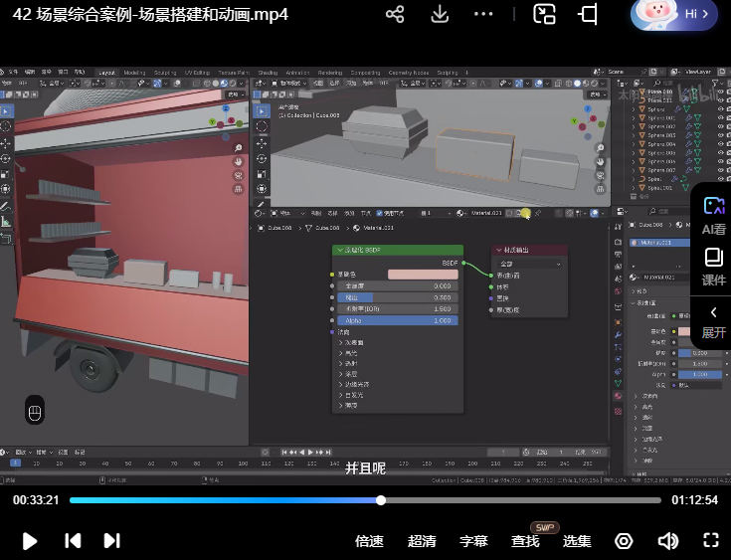Open the 超清 video quality menu
The height and width of the screenshot is (560, 731).
pos(422,541)
